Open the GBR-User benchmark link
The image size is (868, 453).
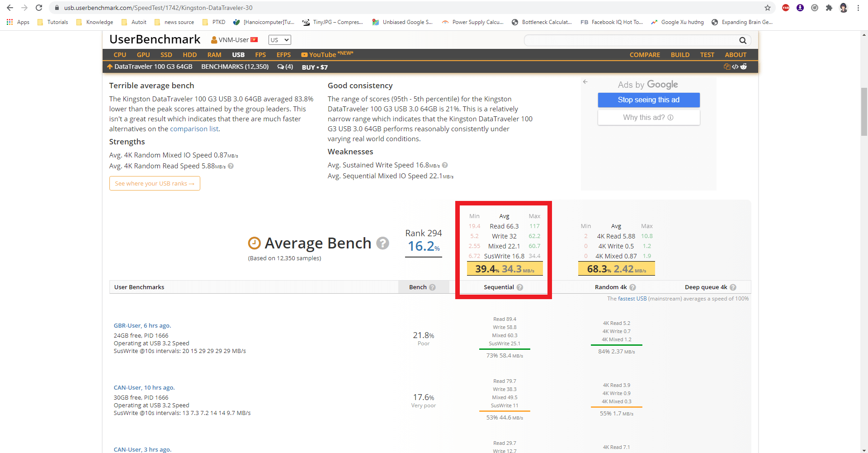tap(142, 325)
